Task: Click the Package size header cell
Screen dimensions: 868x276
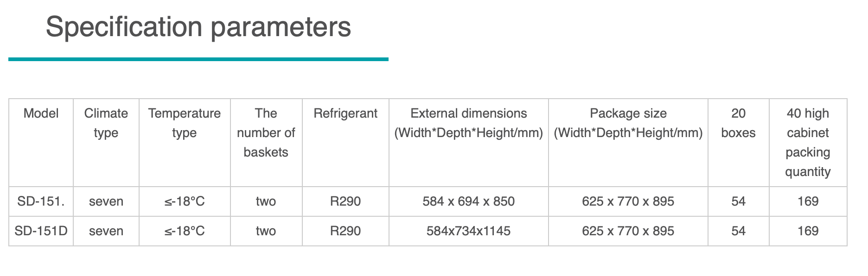Action: click(x=628, y=123)
